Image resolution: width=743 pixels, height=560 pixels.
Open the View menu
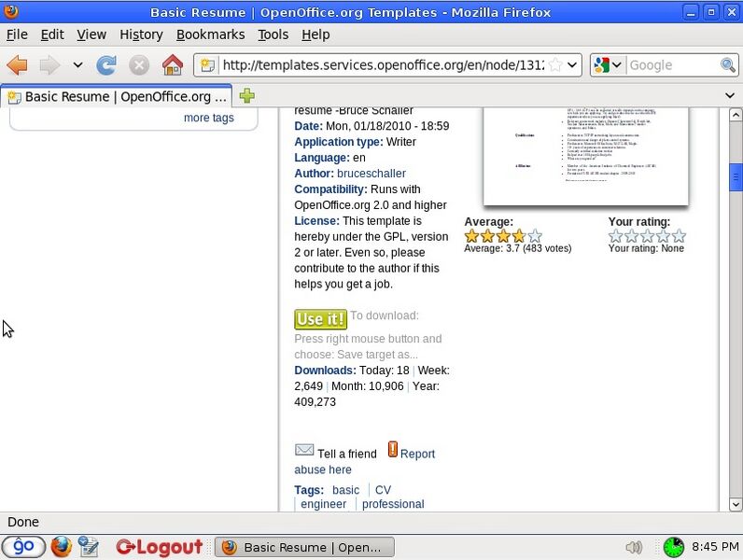(x=91, y=35)
